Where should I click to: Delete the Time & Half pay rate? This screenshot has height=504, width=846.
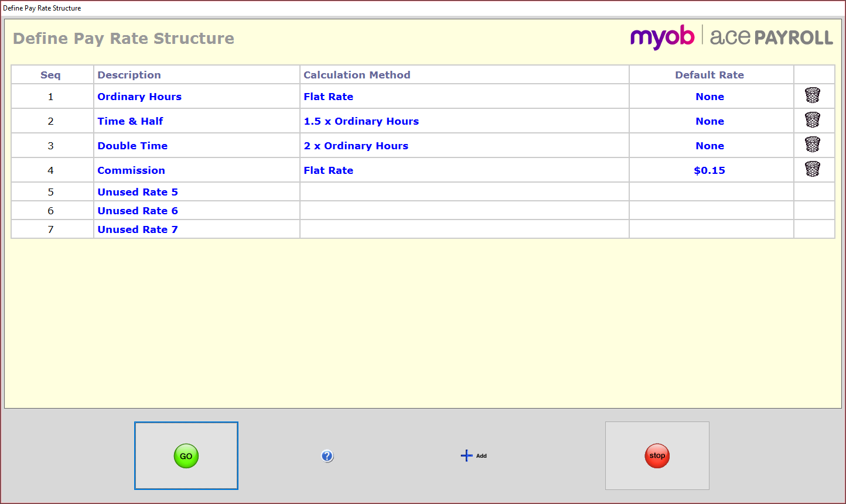[x=813, y=120]
